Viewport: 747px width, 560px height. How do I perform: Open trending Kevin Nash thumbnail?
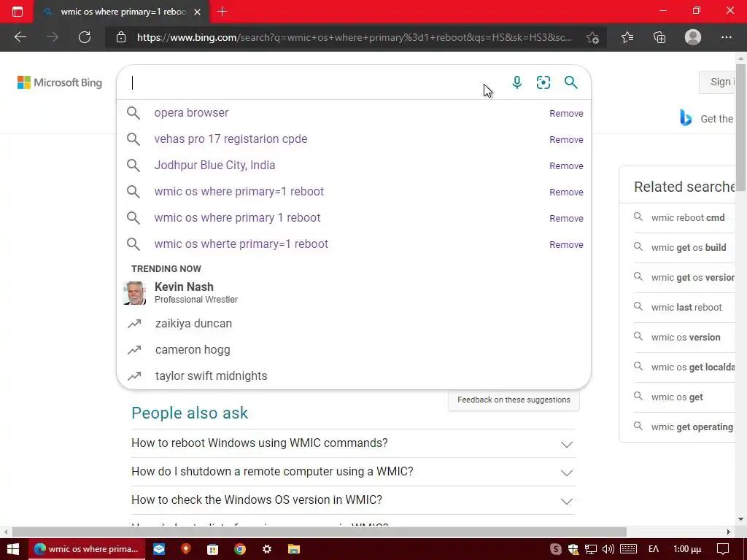pyautogui.click(x=134, y=293)
